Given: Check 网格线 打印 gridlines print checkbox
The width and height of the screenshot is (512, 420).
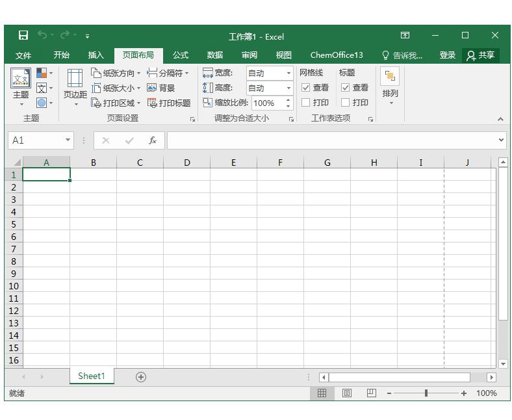Looking at the screenshot, I should tap(305, 103).
